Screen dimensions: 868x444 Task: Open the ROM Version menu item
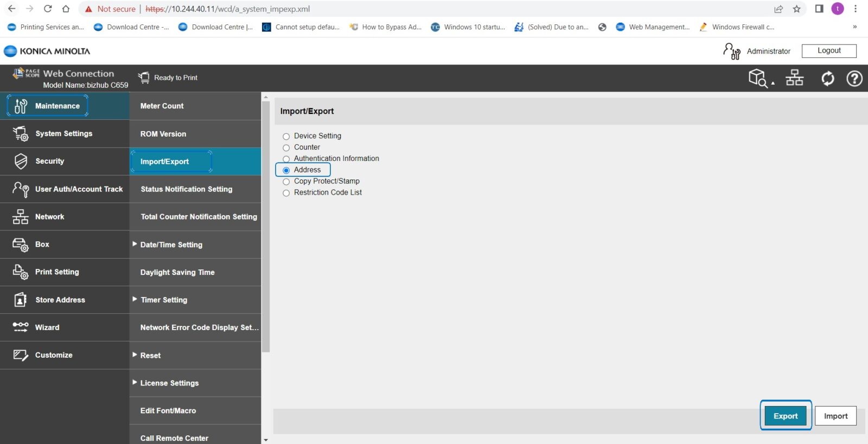click(163, 134)
